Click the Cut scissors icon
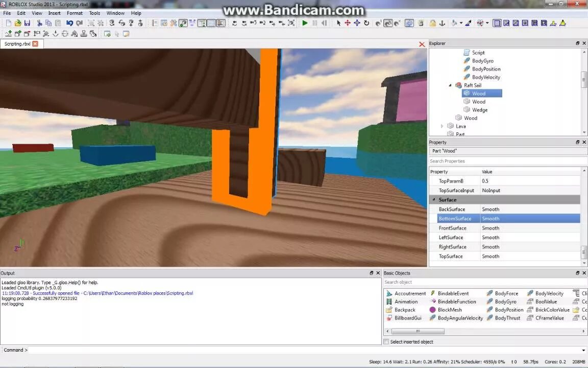The image size is (588, 368). pos(39,23)
